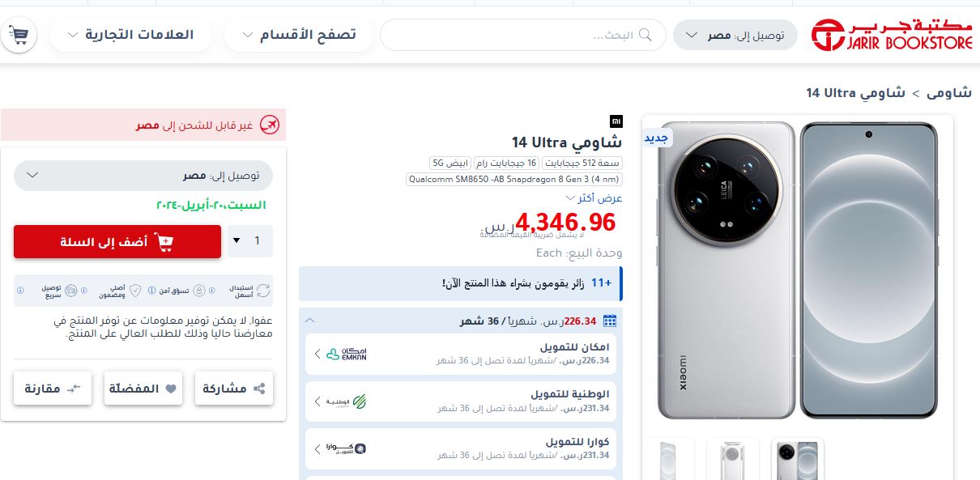980x480 pixels.
Task: Collapse the monthly installment section chevron
Action: (x=309, y=321)
